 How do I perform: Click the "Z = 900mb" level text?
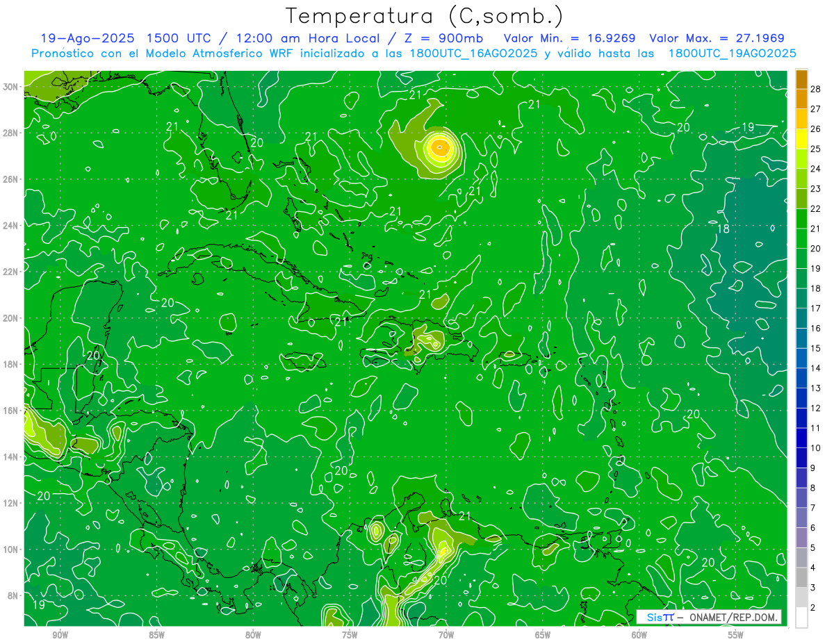443,38
